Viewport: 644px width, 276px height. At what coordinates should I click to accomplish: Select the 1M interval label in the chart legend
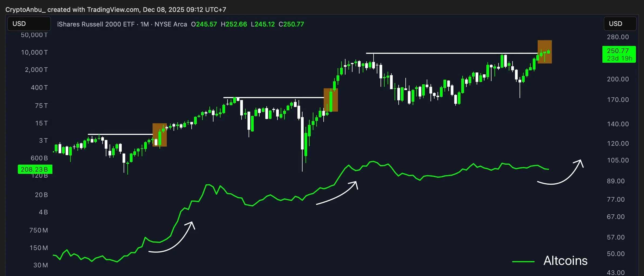[145, 24]
